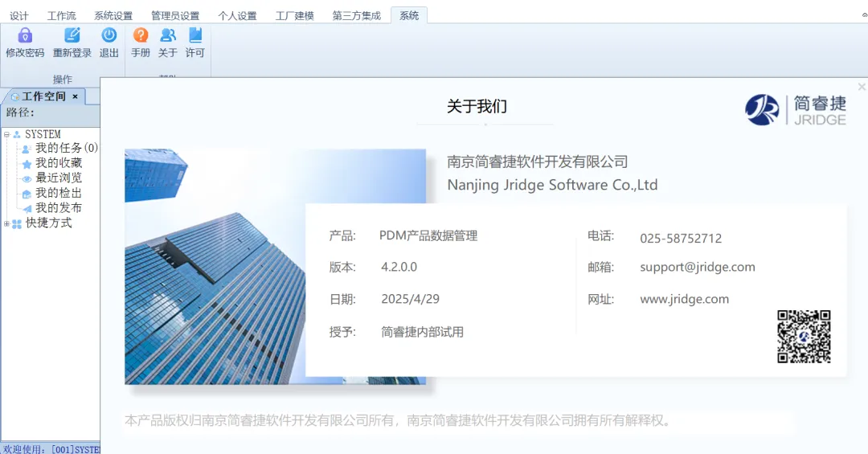The image size is (868, 454).
Task: Open 最近浏览 recent views tree item
Action: 59,178
